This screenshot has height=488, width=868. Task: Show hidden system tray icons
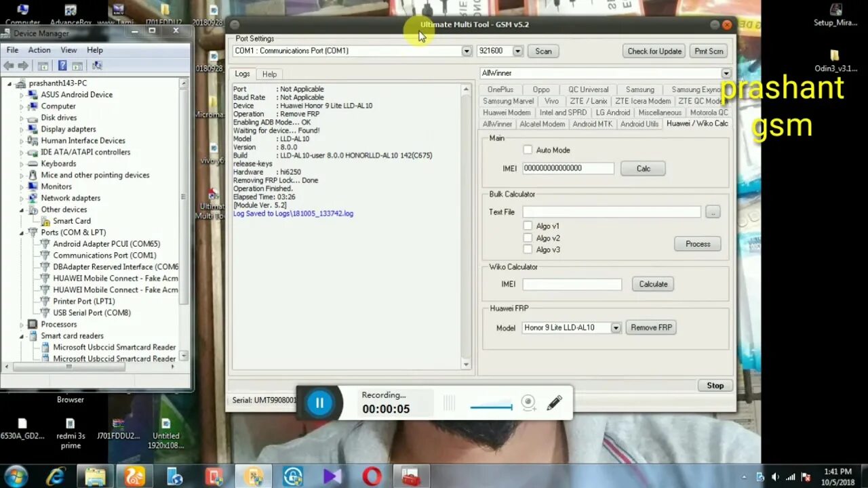click(x=745, y=477)
